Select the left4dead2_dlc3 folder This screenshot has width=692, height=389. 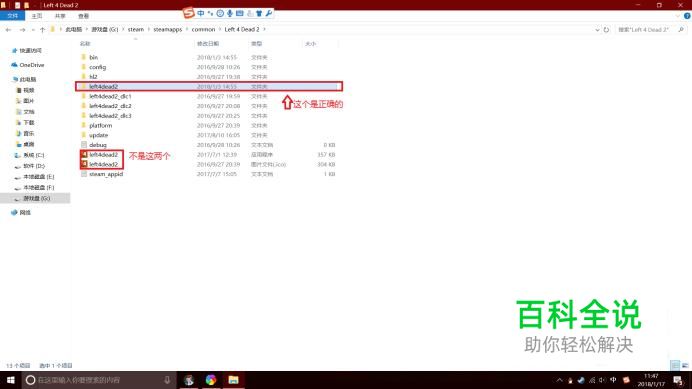pos(110,116)
